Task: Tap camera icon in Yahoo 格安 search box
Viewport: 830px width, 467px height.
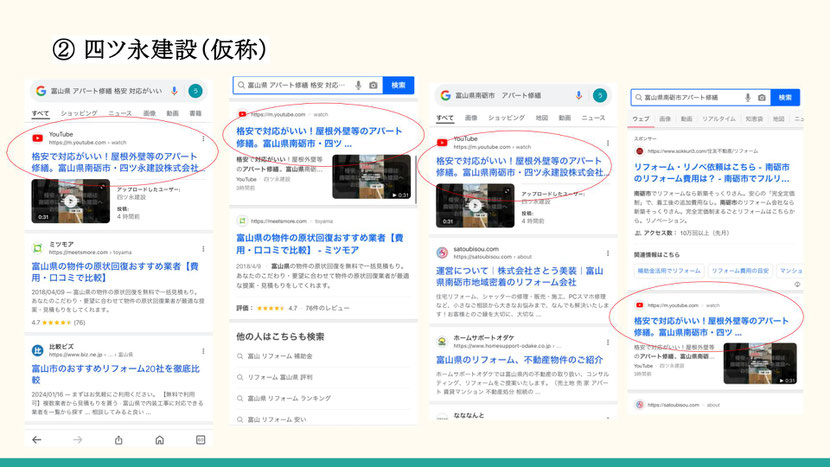Action: [373, 85]
